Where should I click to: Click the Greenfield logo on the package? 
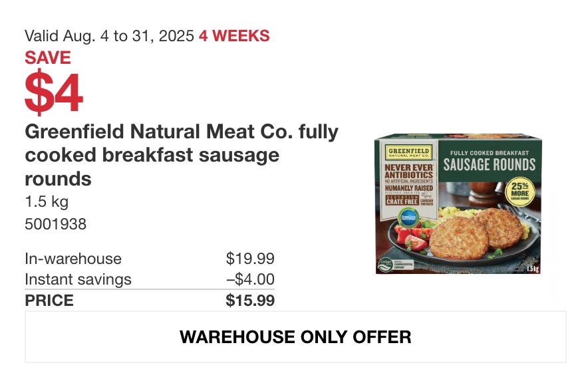click(x=409, y=152)
